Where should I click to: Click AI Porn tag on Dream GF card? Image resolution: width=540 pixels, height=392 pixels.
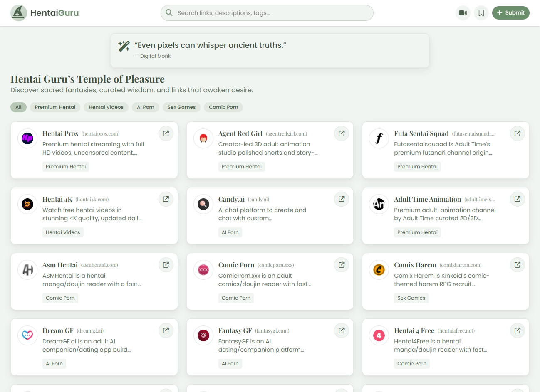point(54,364)
